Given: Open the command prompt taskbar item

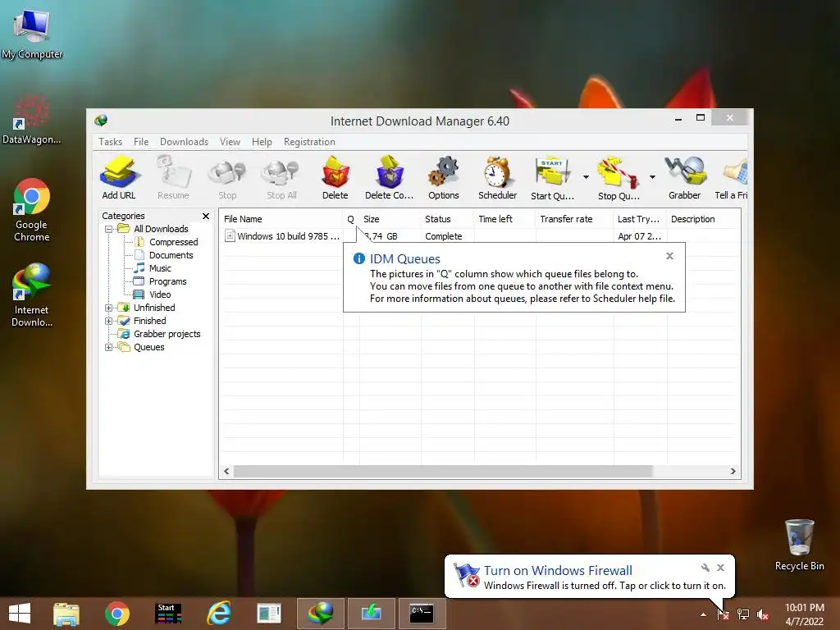Looking at the screenshot, I should 422,614.
